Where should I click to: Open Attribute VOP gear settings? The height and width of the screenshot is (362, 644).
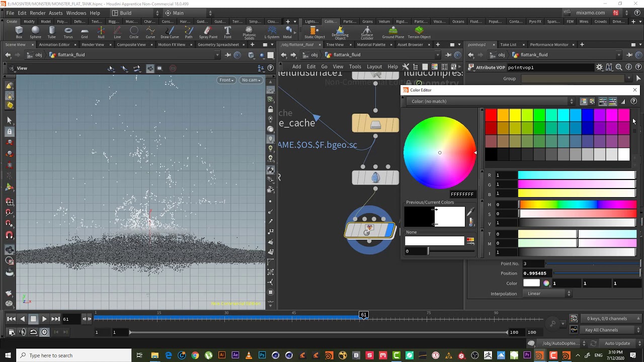tap(599, 67)
